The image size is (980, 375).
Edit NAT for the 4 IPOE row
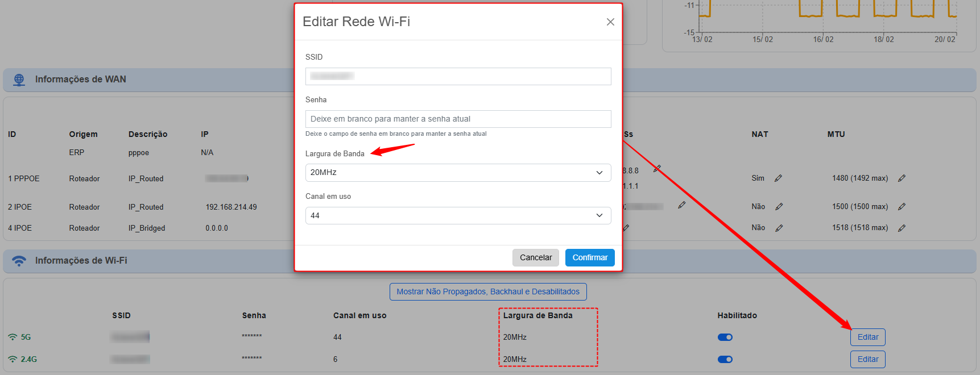779,228
